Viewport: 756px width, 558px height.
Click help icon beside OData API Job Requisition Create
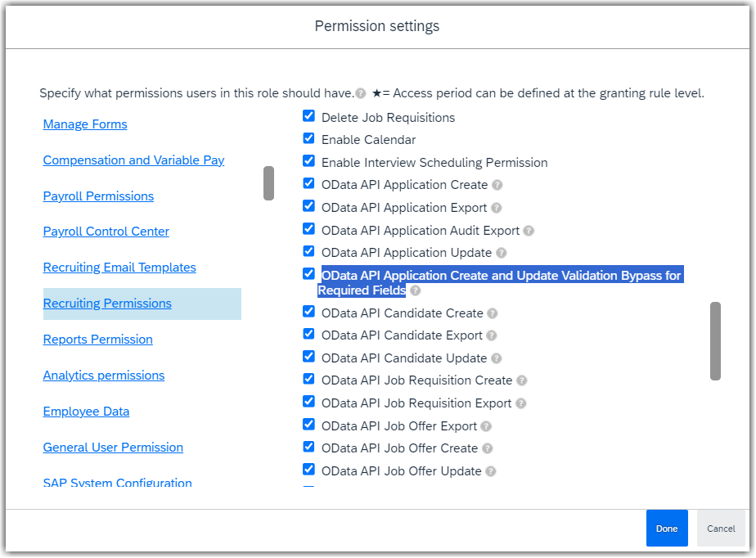point(521,380)
